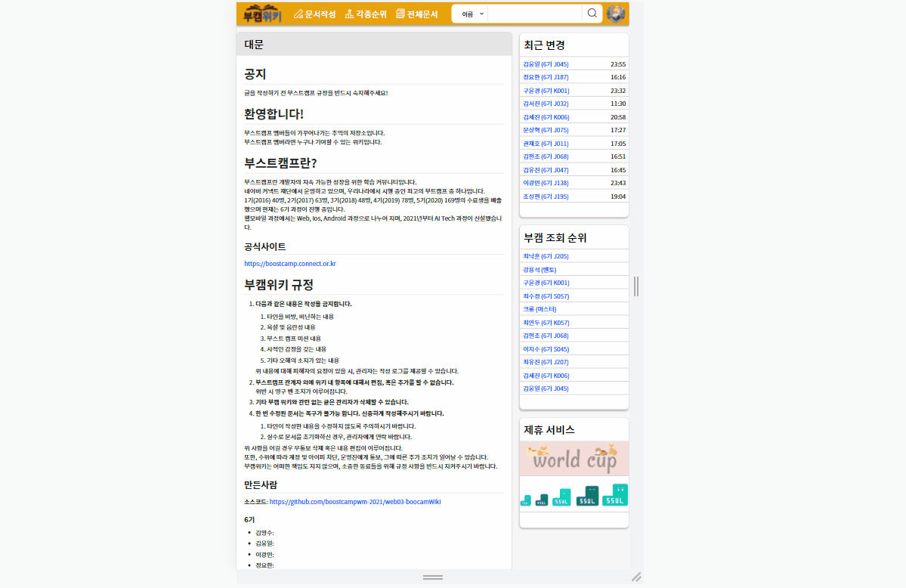
Task: Click the corner resize grip icon
Action: pyautogui.click(x=636, y=577)
